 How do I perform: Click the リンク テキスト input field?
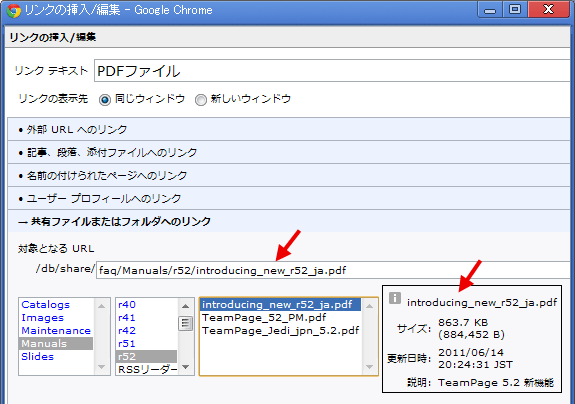332,71
